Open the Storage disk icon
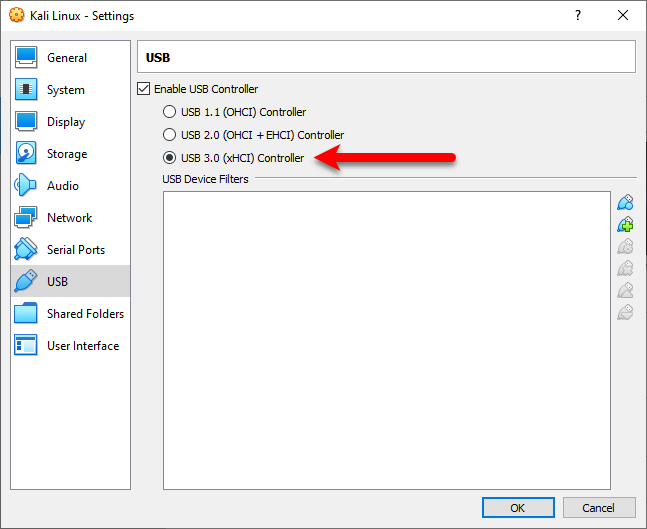Viewport: 647px width, 529px height. (x=26, y=153)
